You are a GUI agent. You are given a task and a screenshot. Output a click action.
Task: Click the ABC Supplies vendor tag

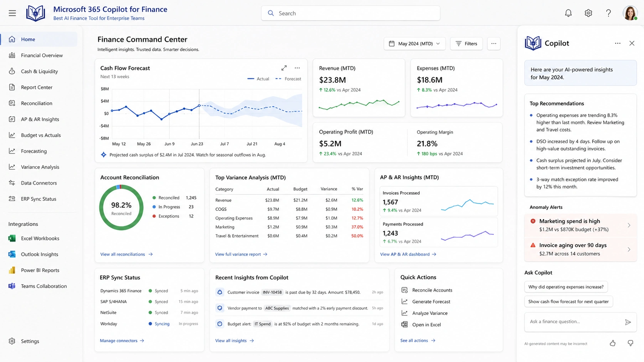coord(277,308)
